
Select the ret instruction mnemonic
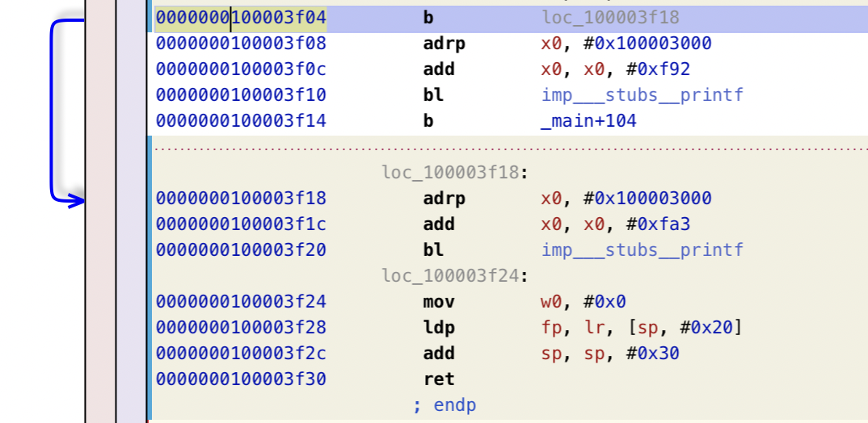(x=439, y=379)
